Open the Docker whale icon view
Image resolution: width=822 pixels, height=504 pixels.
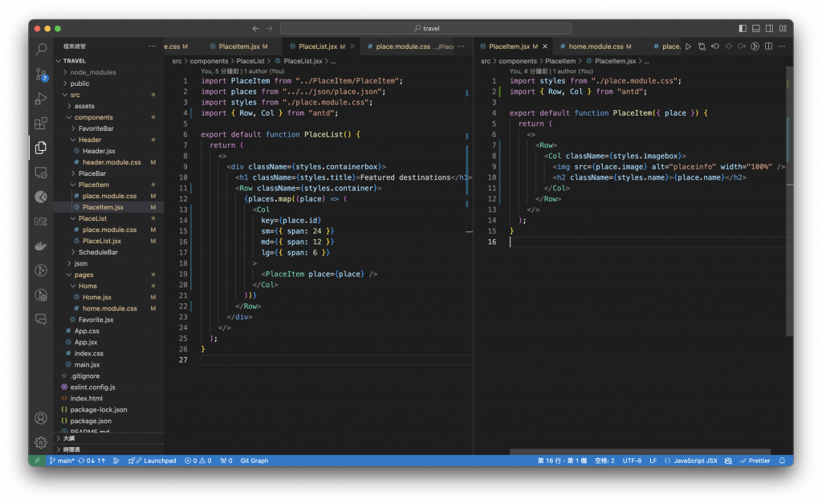pos(41,246)
